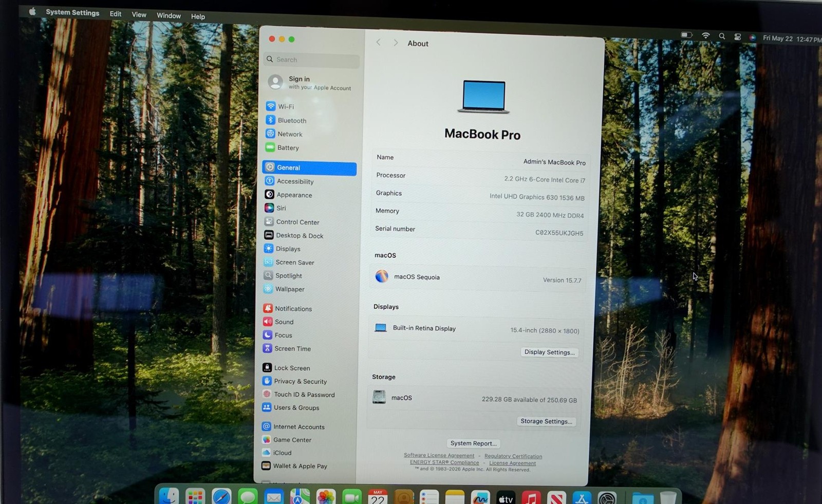Go back with the back arrow

pos(379,43)
